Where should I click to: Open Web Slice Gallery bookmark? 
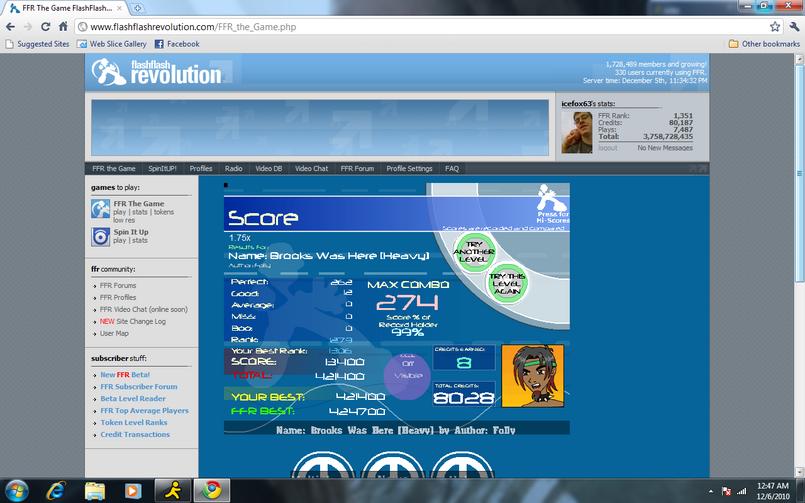coord(111,44)
